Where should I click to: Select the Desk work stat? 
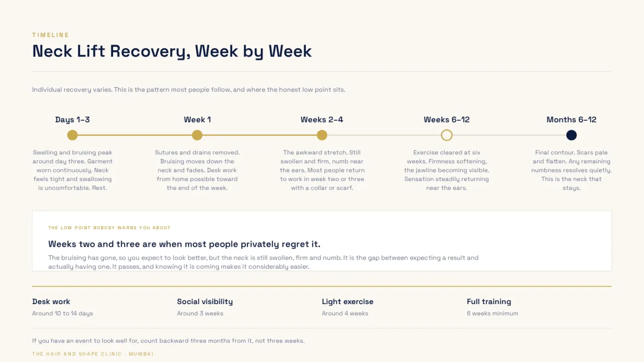tap(63, 307)
